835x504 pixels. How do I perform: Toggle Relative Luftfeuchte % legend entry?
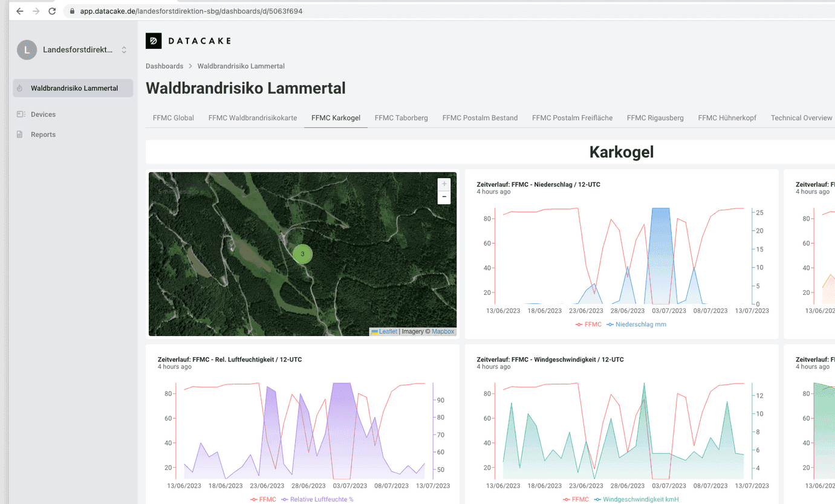pos(317,499)
